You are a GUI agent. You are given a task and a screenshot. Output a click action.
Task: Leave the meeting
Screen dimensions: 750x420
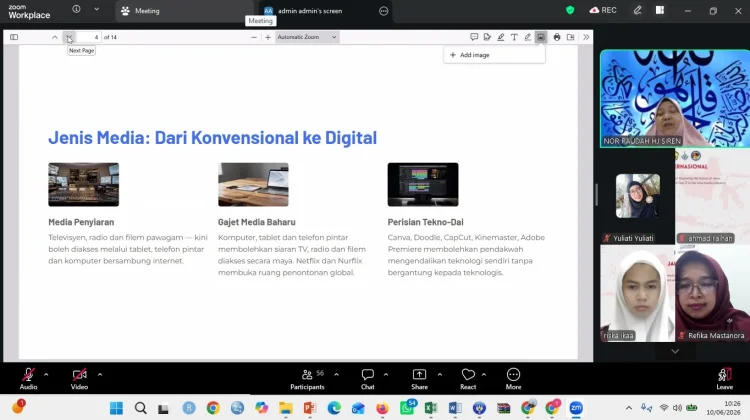coord(725,379)
